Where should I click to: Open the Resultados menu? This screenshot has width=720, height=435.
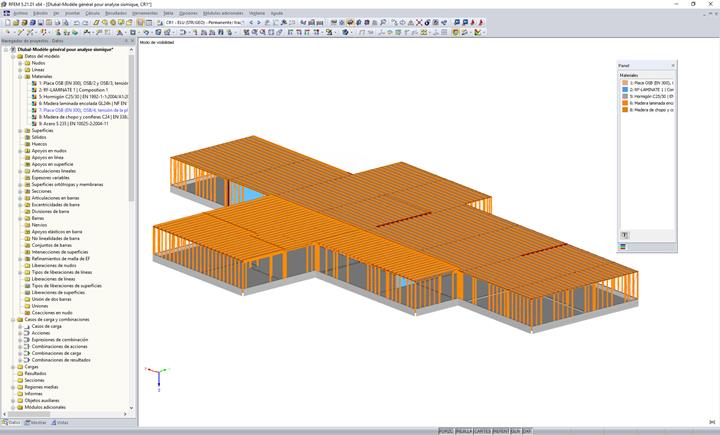[x=116, y=13]
